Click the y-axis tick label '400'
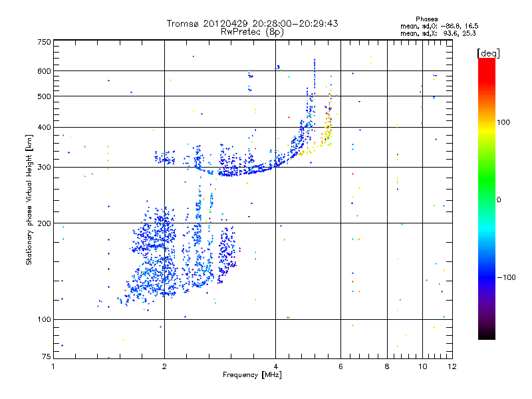The image size is (532, 399). point(44,127)
